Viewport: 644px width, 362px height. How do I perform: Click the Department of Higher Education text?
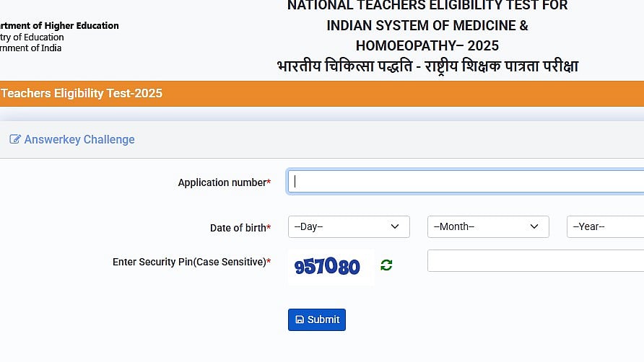pos(59,26)
